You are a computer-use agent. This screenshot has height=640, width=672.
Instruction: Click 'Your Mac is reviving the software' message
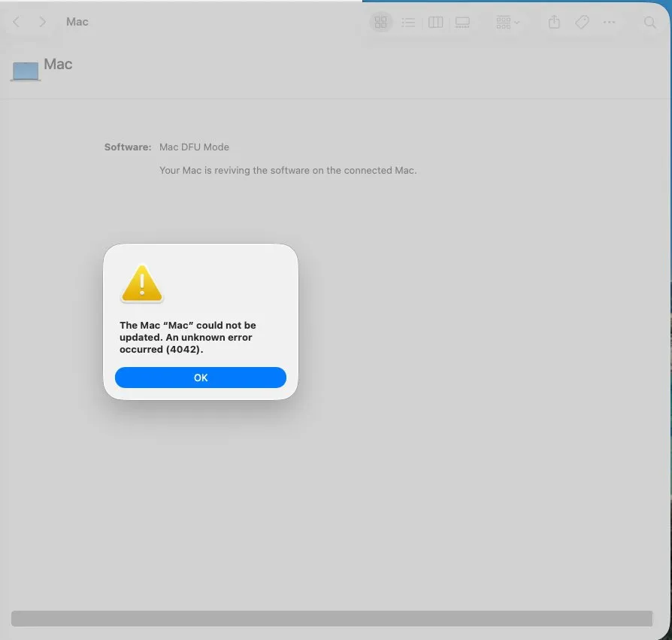288,171
